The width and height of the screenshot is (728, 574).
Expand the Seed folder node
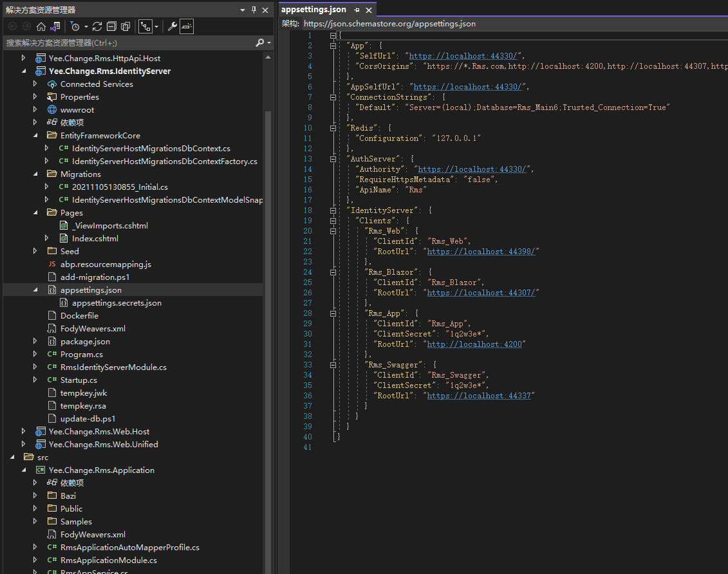coord(35,251)
